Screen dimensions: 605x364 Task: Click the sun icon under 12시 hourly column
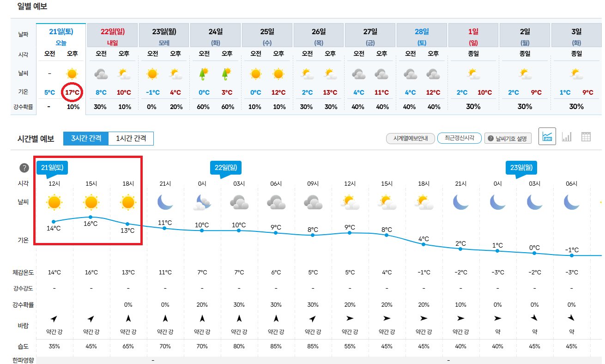tap(54, 202)
